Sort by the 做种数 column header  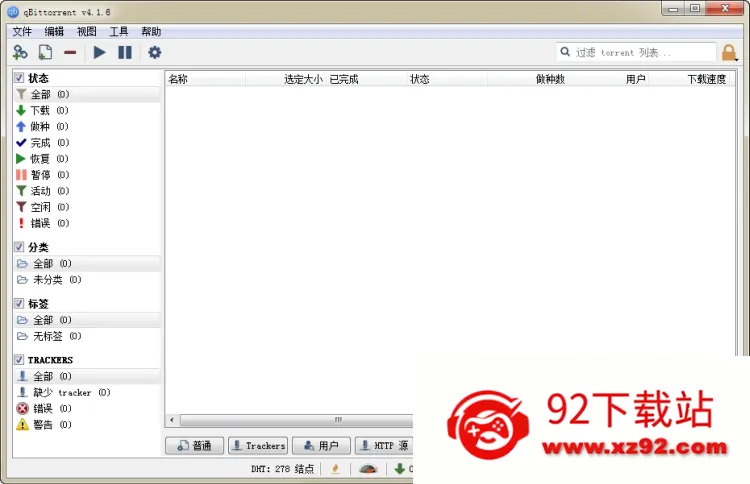(x=528, y=79)
